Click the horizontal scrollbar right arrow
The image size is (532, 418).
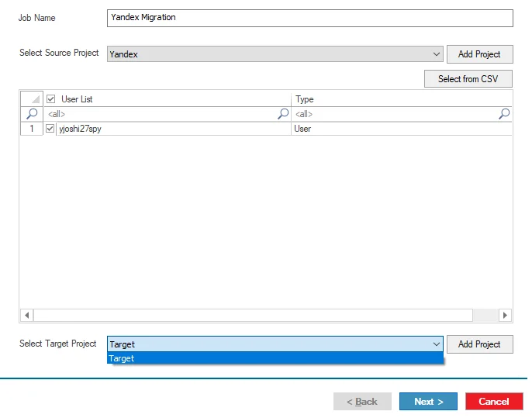coord(505,315)
